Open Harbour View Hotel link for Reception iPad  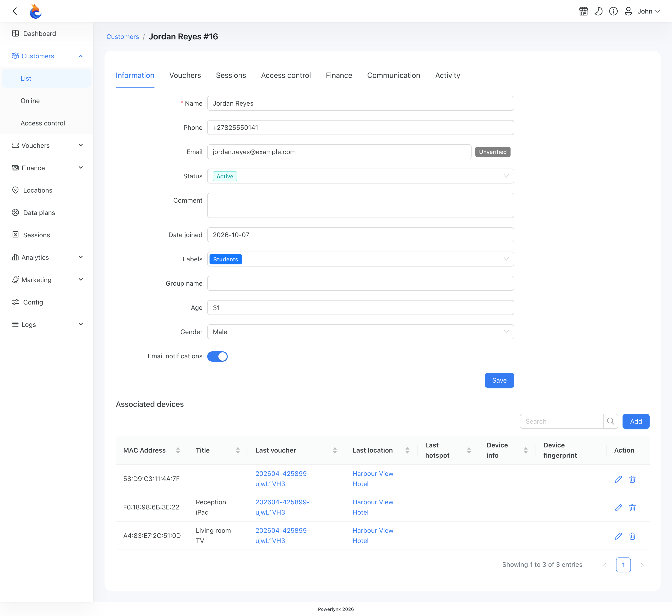tap(373, 507)
